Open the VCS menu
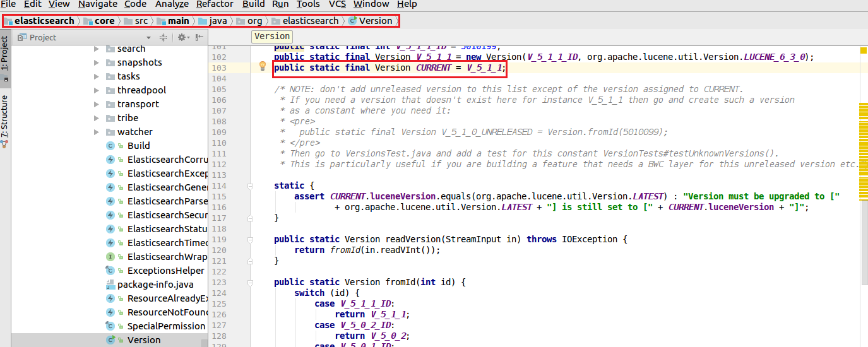 pyautogui.click(x=337, y=4)
